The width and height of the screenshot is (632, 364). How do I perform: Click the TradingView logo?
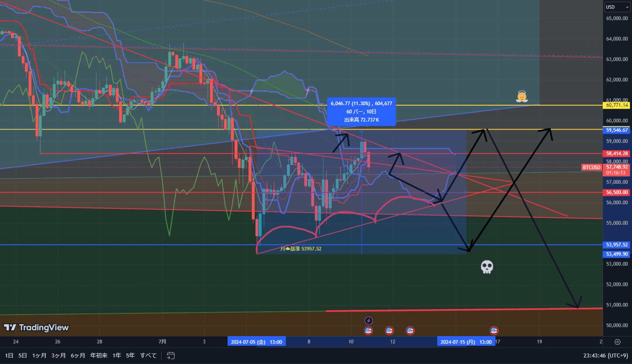tap(36, 327)
